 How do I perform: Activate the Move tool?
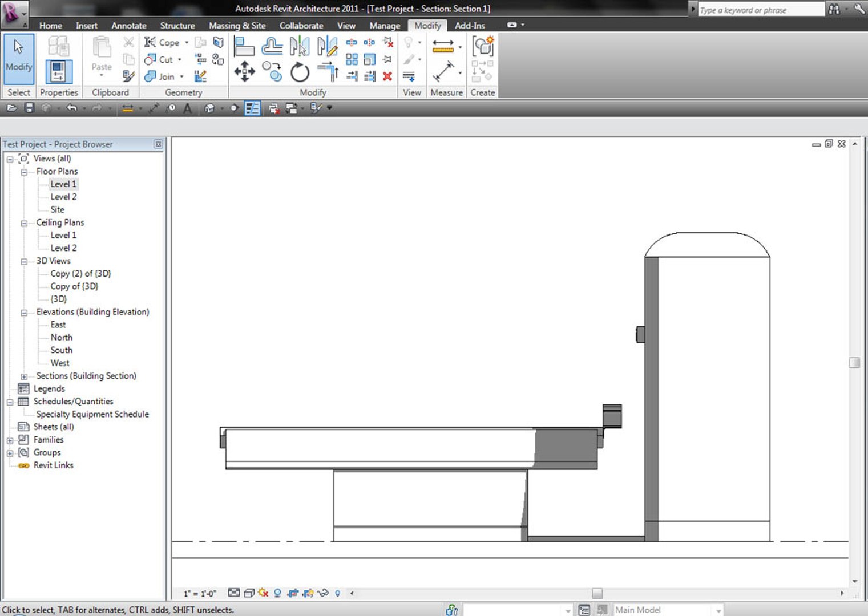point(244,72)
